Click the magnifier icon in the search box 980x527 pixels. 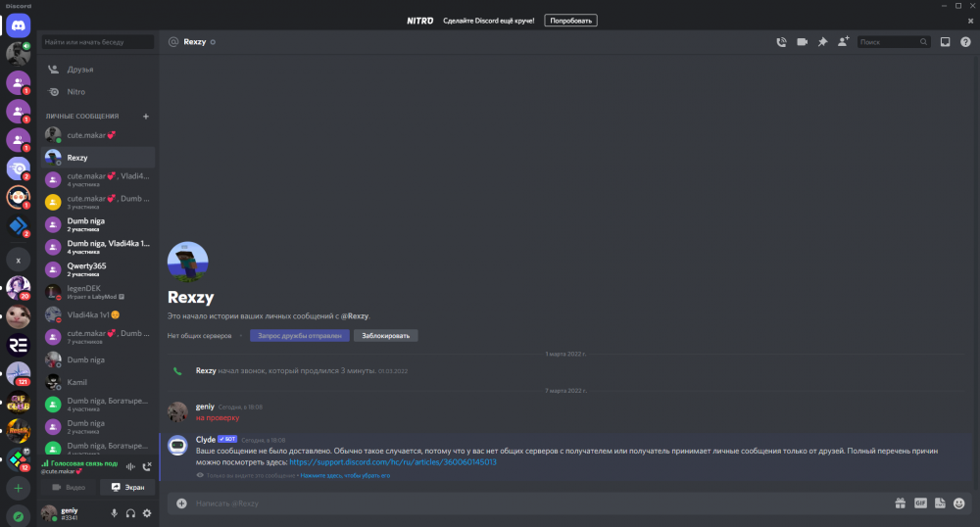923,42
